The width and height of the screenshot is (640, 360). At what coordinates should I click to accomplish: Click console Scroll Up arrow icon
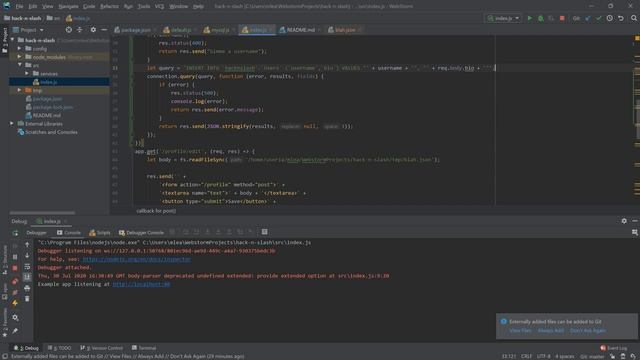[x=27, y=245]
